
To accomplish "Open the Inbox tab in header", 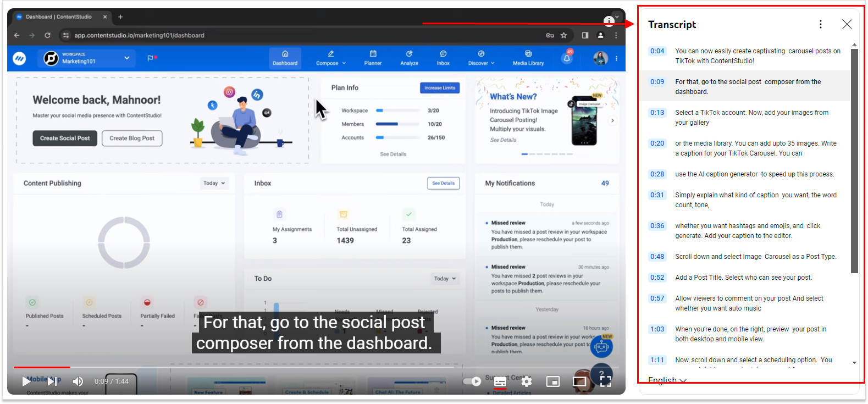I will point(443,58).
